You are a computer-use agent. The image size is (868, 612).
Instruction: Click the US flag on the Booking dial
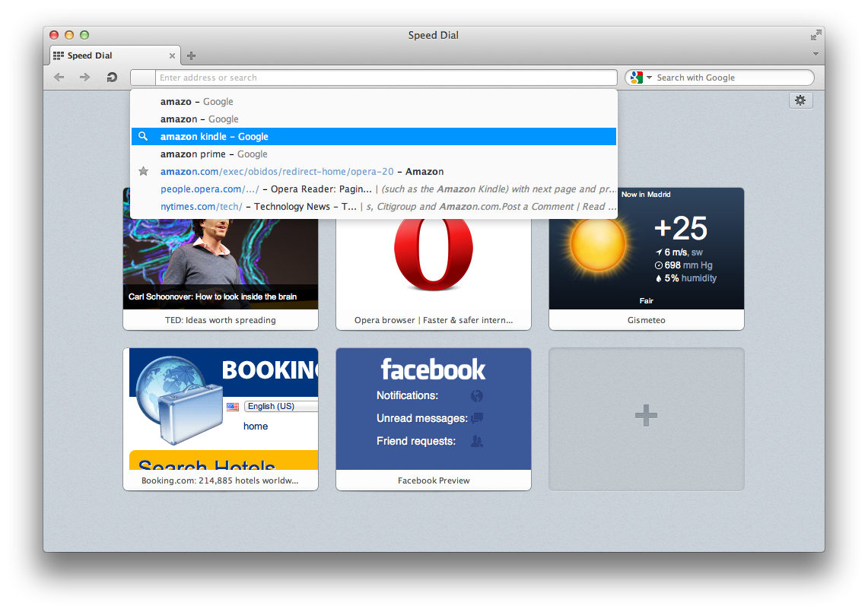click(233, 406)
